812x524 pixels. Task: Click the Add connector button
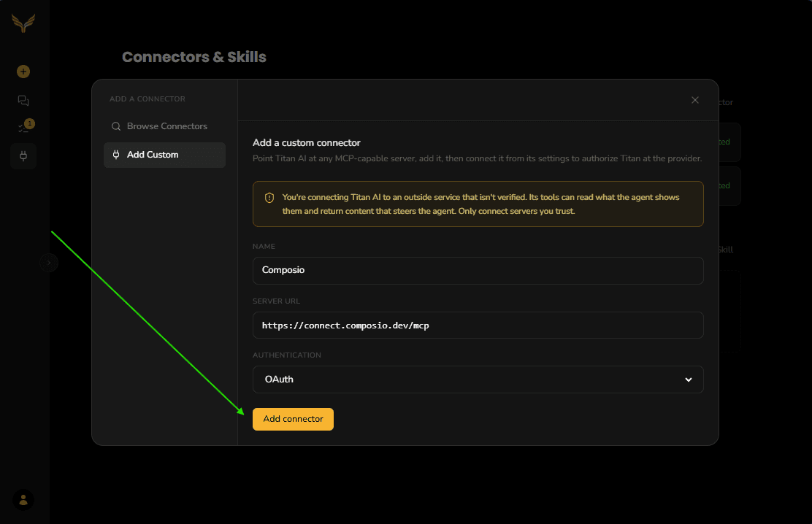[293, 419]
